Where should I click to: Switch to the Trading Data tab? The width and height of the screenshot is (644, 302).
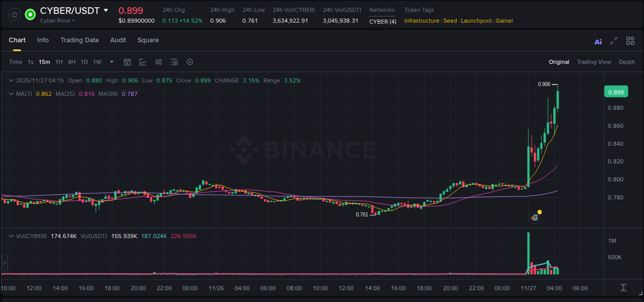(x=79, y=40)
